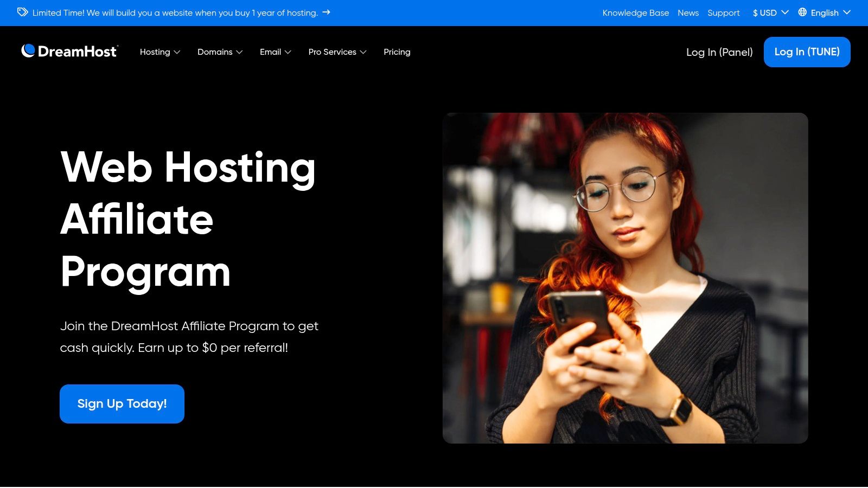Viewport: 868px width, 488px height.
Task: Open the Hosting dropdown menu
Action: [x=160, y=52]
